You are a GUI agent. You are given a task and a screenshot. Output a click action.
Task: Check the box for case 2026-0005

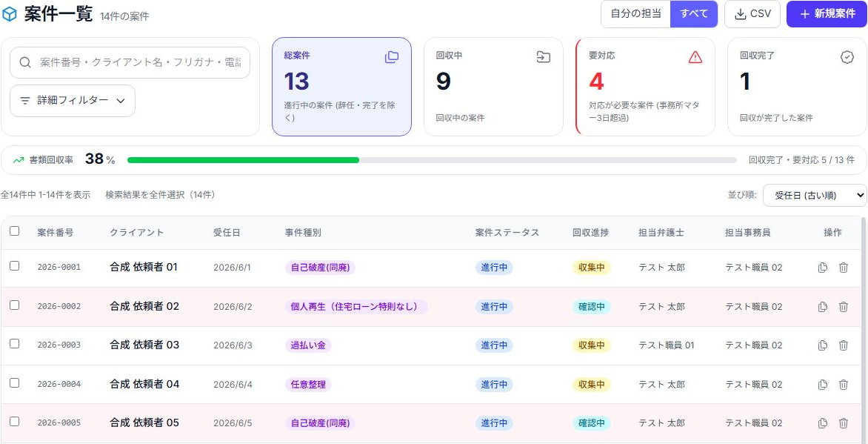[x=14, y=421]
